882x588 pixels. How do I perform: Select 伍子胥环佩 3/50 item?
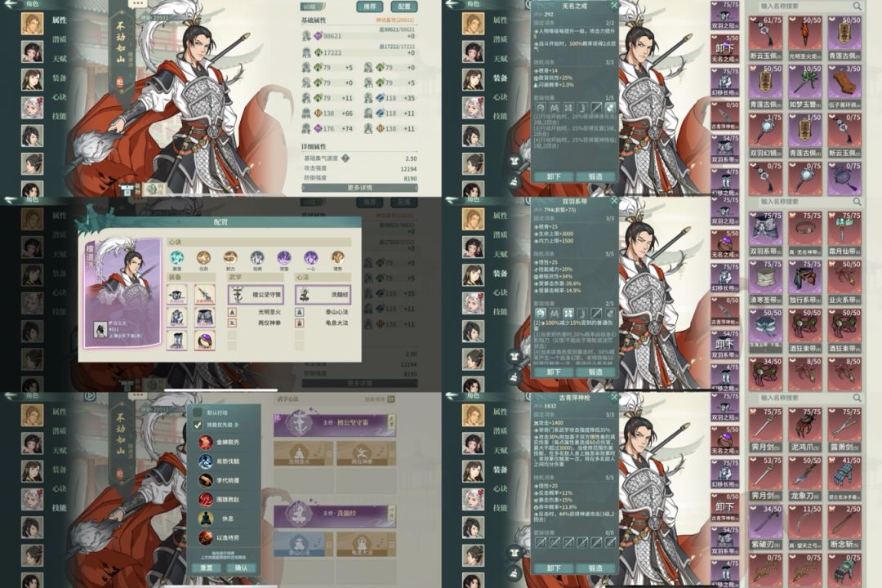click(844, 86)
